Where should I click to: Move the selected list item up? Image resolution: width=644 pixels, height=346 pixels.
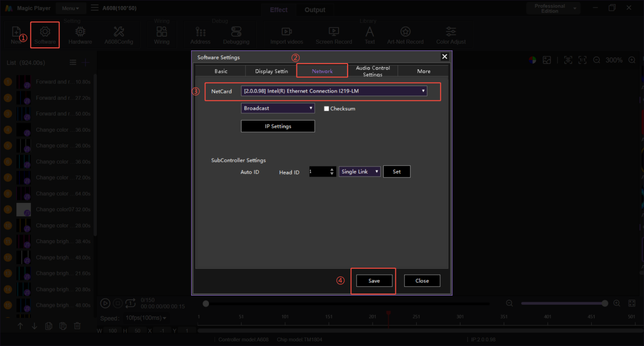pos(20,326)
